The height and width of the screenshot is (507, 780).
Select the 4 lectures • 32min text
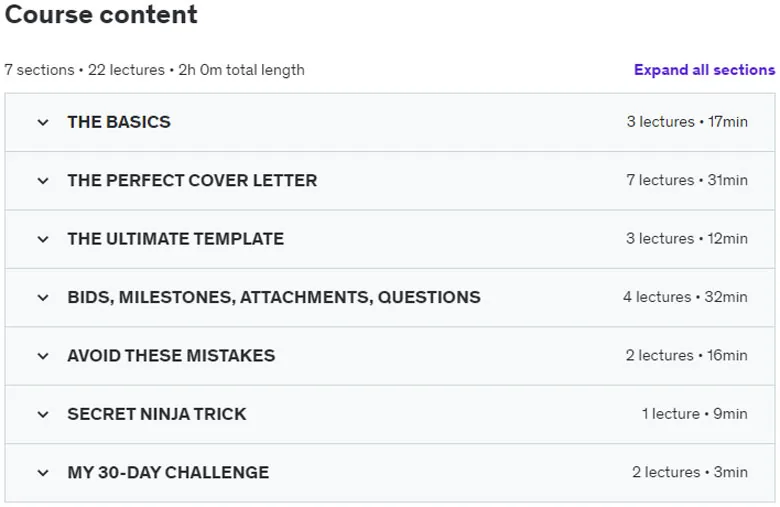click(685, 297)
